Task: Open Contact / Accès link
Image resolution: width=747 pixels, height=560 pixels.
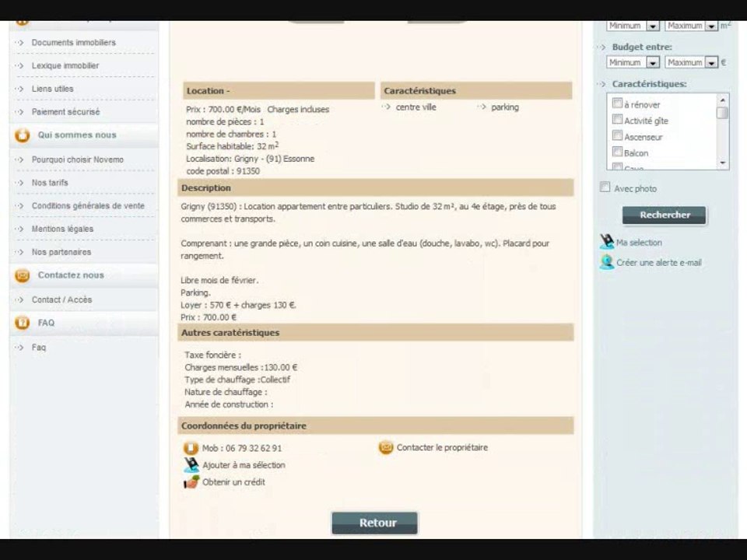Action: (62, 300)
